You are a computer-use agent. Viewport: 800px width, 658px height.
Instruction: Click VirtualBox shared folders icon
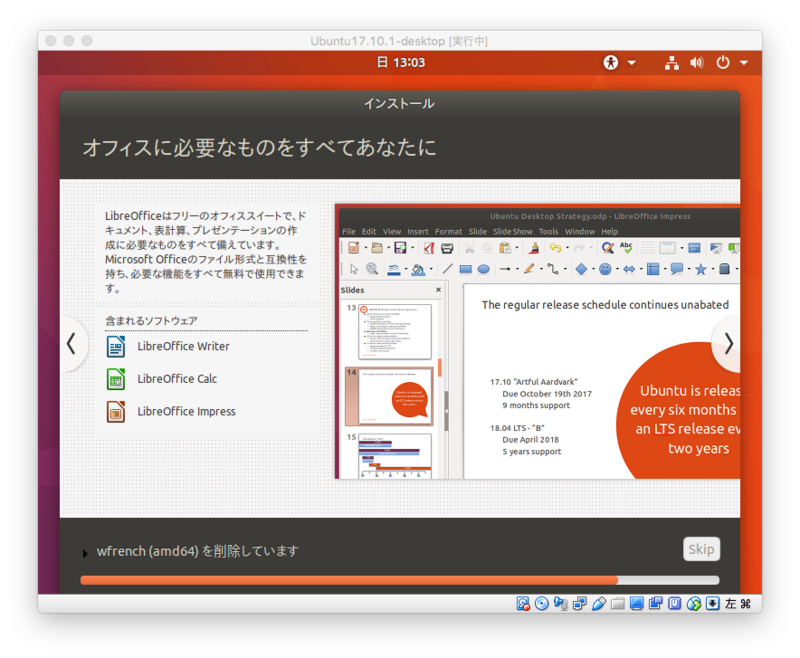[618, 604]
